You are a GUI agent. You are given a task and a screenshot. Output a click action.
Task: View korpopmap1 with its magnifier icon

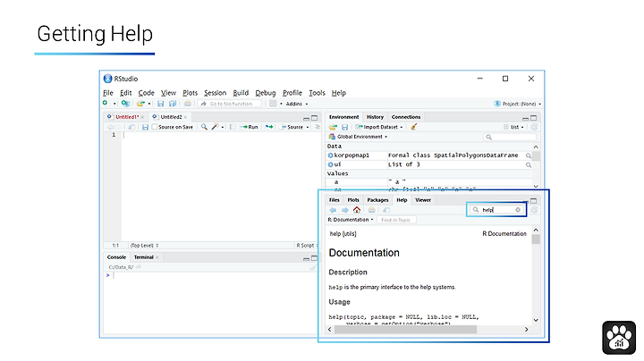(x=529, y=155)
